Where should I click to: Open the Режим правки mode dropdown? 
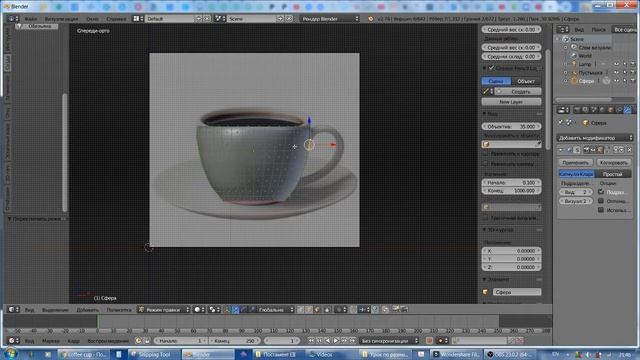[164, 310]
